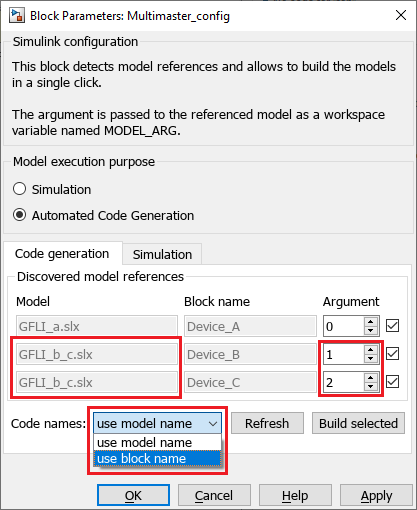The height and width of the screenshot is (510, 417).
Task: Decrease Device_C argument with down arrow
Action: click(x=371, y=387)
